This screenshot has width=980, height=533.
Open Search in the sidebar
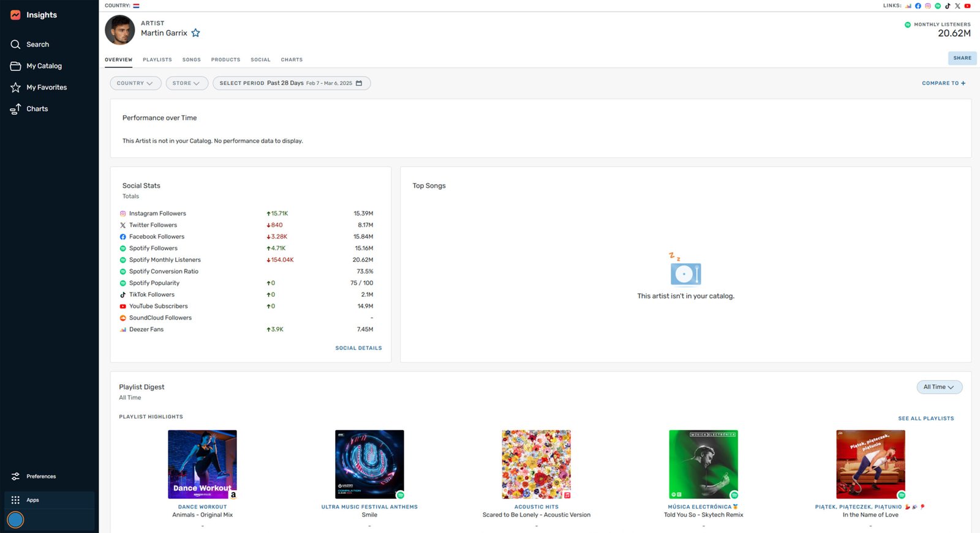click(37, 45)
